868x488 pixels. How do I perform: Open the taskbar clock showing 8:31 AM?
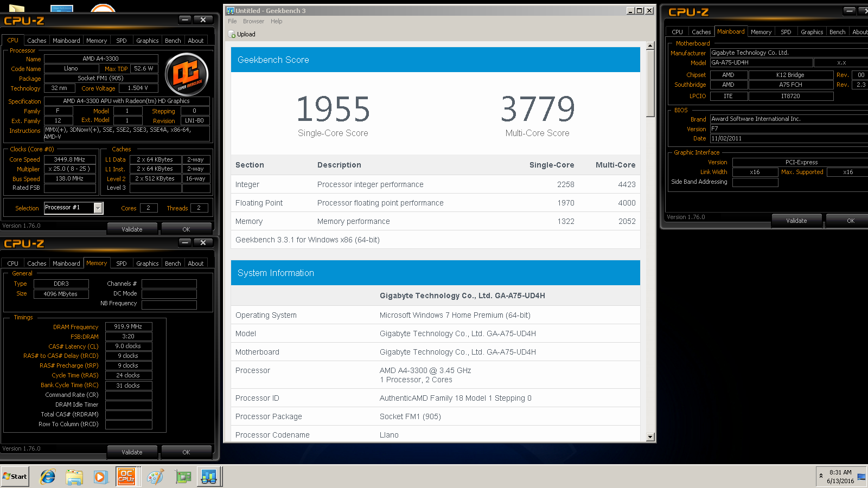840,477
